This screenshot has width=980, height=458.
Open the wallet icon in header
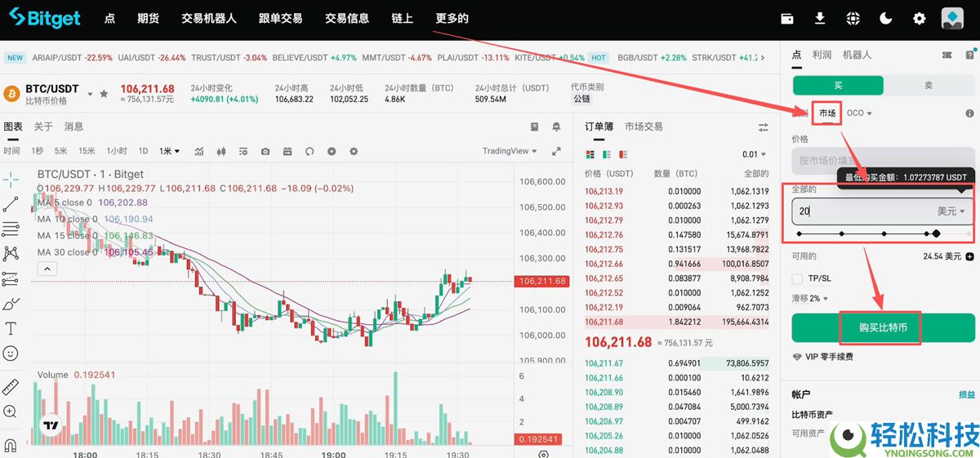787,18
